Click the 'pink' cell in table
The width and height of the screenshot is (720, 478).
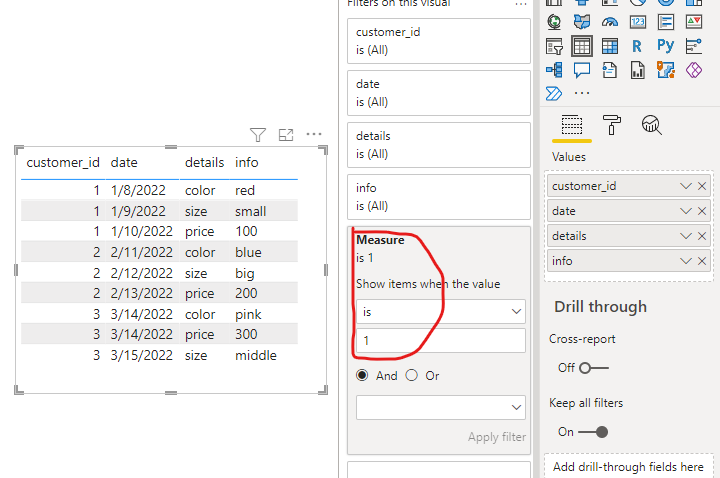[248, 314]
